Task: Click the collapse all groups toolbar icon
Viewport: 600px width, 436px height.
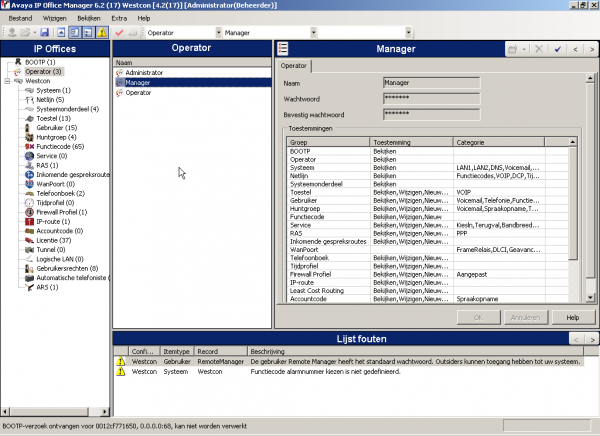Action: (x=61, y=33)
